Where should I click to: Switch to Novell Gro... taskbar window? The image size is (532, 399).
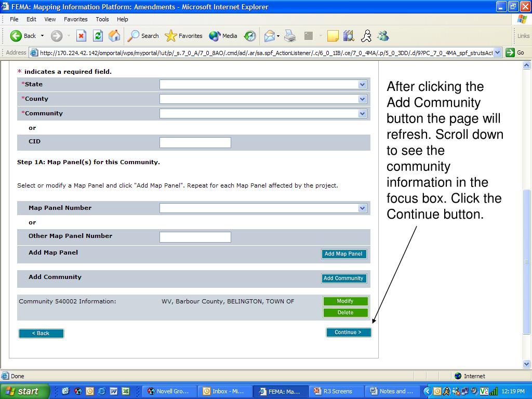169,391
